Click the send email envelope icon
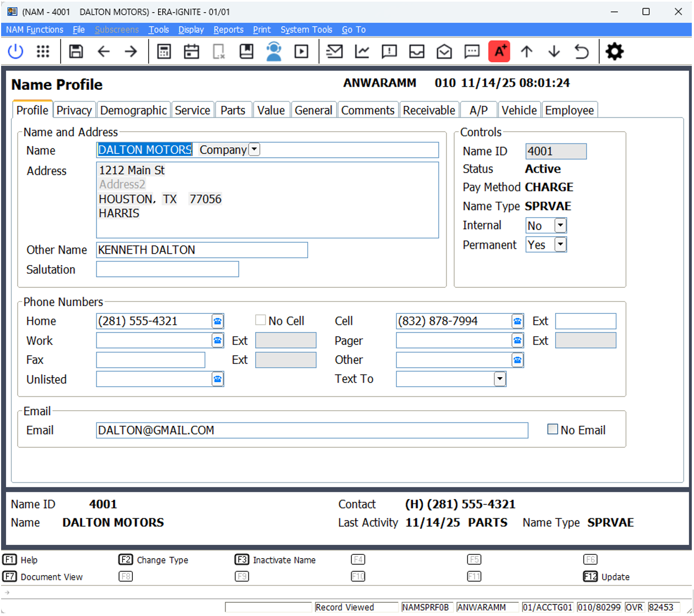This screenshot has width=694, height=616. (x=334, y=51)
